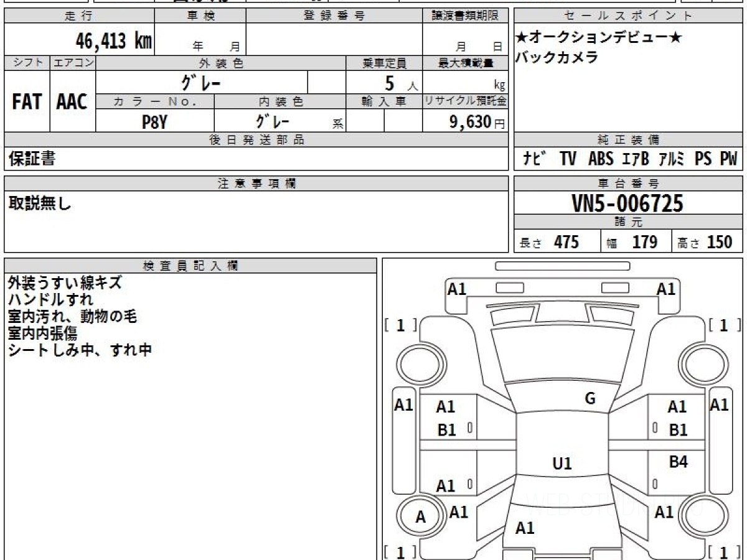747x560 pixels.
Task: Click the 注意事項欄 header
Action: click(x=256, y=184)
